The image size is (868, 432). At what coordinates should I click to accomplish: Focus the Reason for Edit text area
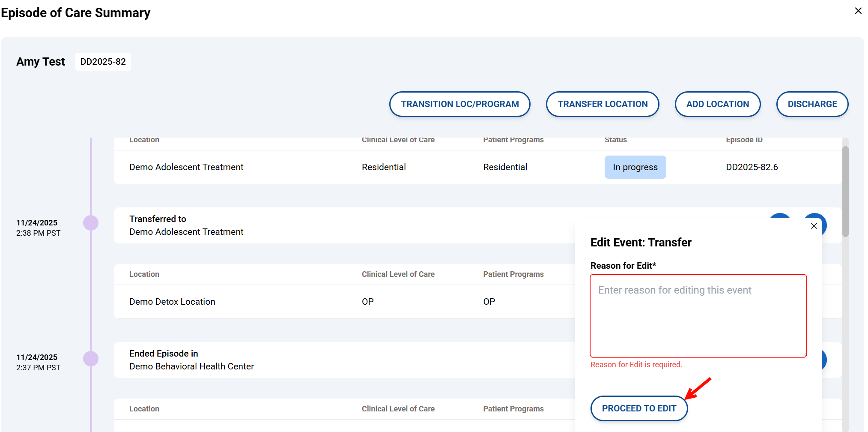(x=698, y=316)
